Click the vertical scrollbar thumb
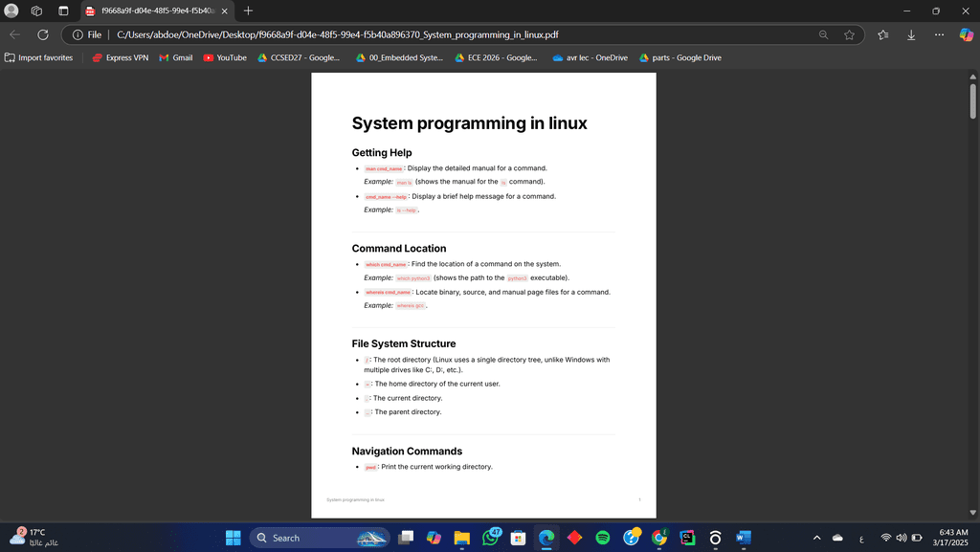Viewport: 980px width, 552px height. (x=972, y=100)
